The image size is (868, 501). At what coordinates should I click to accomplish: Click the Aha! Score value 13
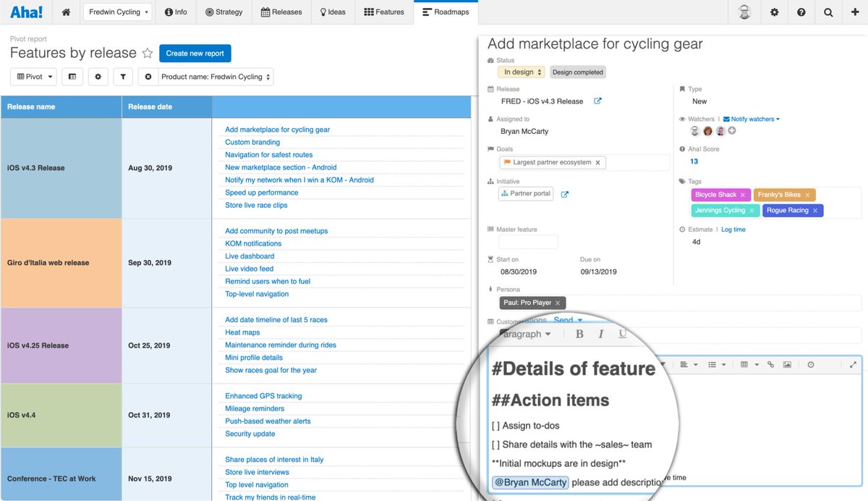point(694,161)
